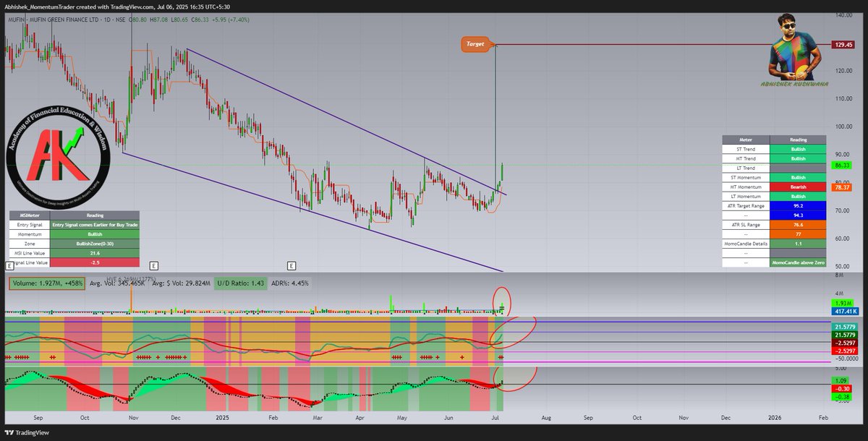Click the ST Momentum row label
This screenshot has height=441, width=868.
point(745,177)
